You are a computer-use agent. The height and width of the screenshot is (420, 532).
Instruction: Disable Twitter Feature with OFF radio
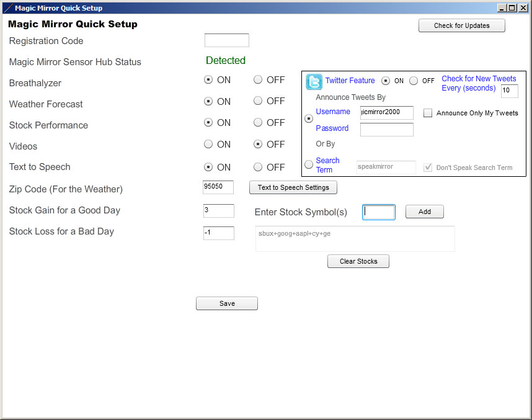413,81
